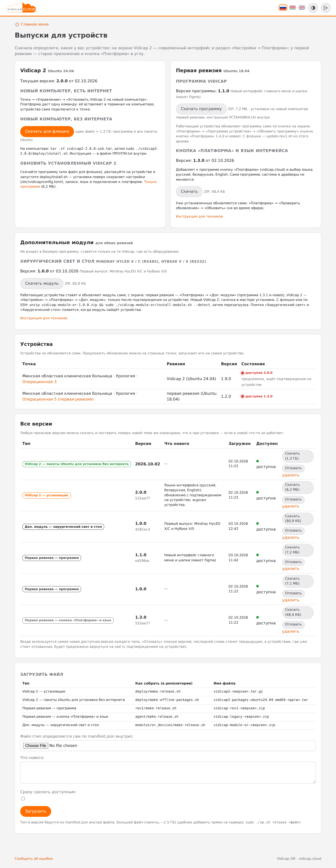Click Отозвать for Платформа button version 1.3.0
The image size is (336, 868).
pos(293,624)
